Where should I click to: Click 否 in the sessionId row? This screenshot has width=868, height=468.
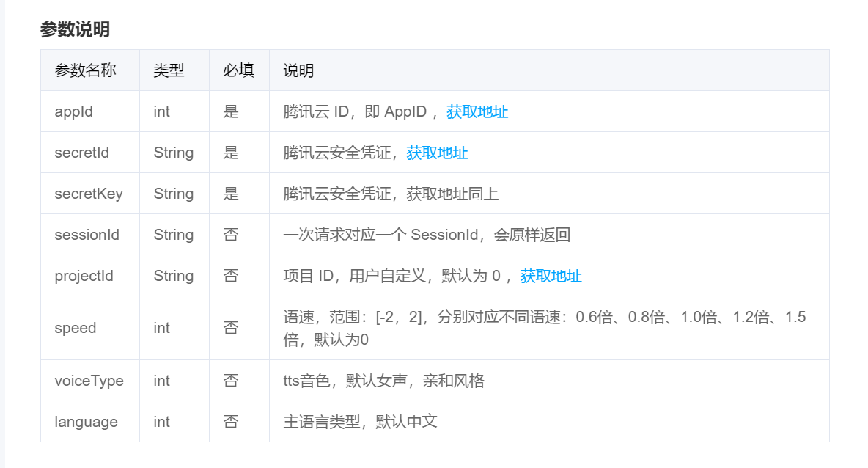coord(231,235)
